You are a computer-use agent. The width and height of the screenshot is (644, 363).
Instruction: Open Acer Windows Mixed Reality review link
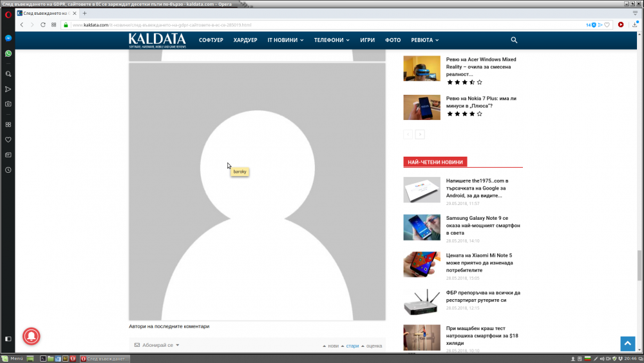point(481,66)
